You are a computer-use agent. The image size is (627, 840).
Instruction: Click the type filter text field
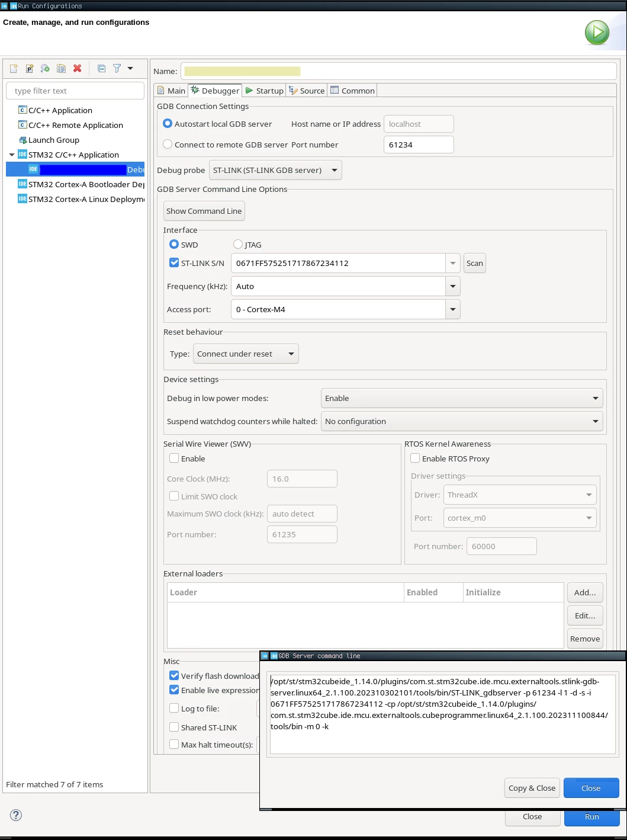pyautogui.click(x=75, y=91)
